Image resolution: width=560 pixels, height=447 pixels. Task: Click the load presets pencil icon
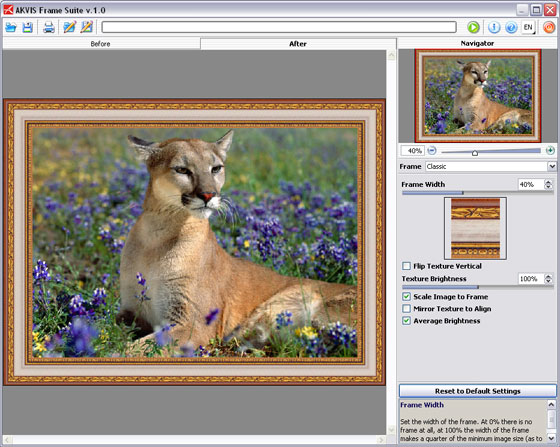(69, 27)
